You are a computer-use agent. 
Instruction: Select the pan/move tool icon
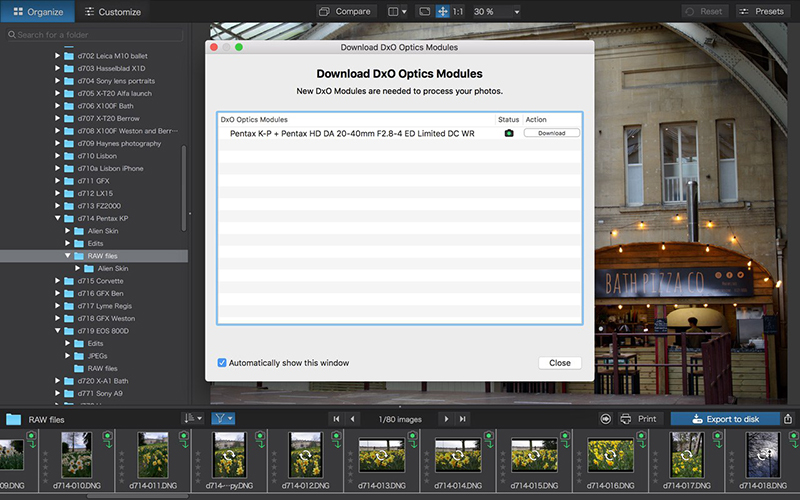coord(442,12)
